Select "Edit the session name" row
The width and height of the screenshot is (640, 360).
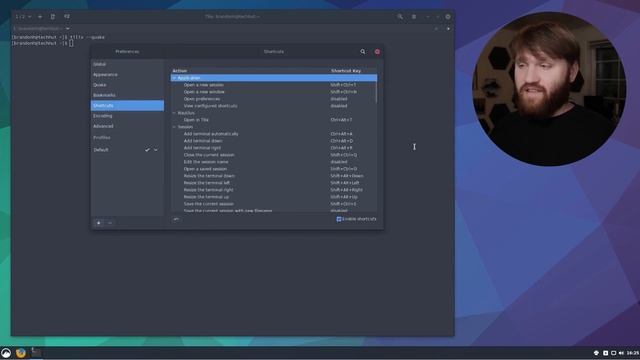(x=273, y=162)
